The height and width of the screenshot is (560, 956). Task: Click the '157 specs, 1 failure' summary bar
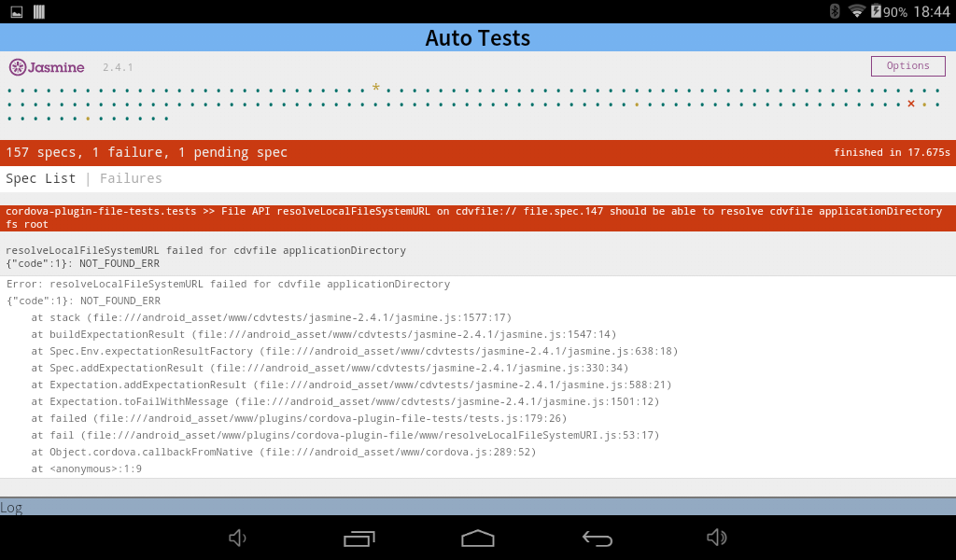coord(478,152)
